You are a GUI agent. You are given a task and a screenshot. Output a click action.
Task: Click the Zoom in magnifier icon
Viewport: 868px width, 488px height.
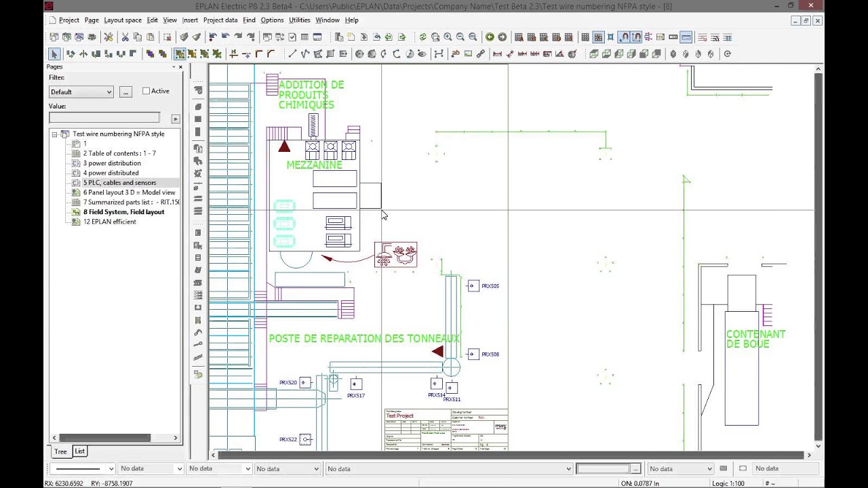click(x=448, y=37)
